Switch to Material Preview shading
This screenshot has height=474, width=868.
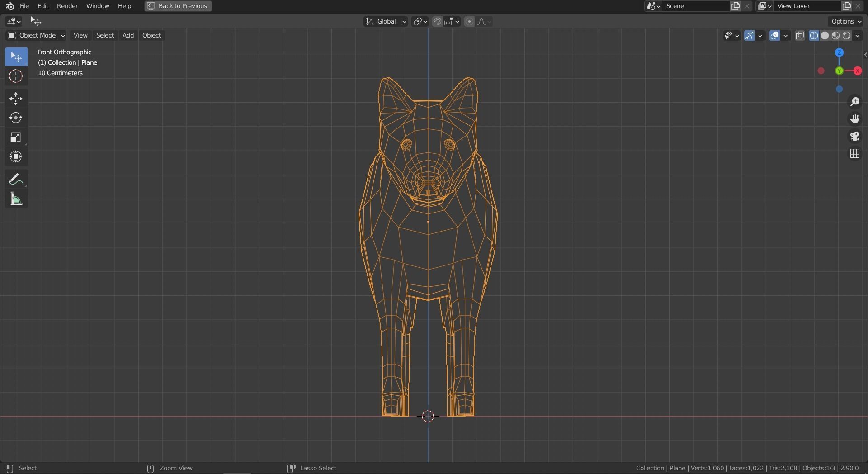click(835, 35)
